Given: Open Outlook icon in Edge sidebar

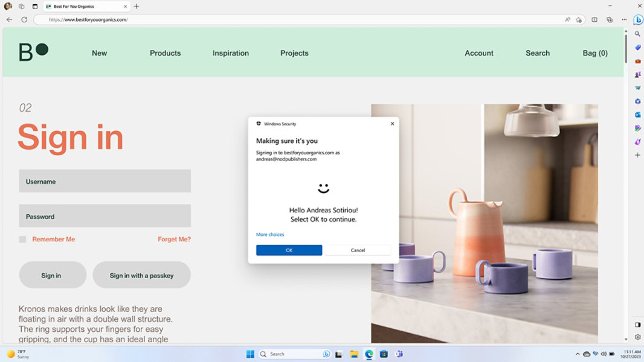Looking at the screenshot, I should tap(637, 115).
